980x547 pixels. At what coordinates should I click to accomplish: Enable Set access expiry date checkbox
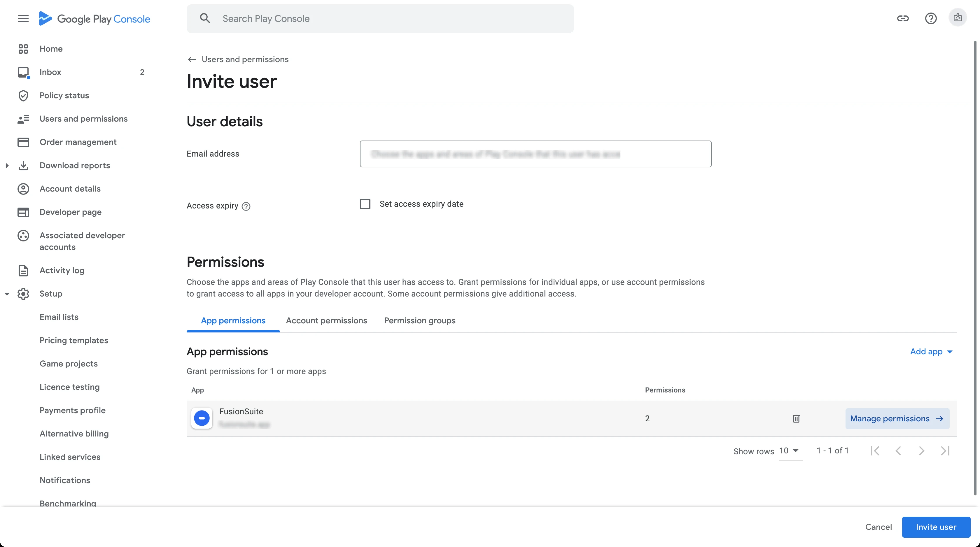click(x=365, y=204)
